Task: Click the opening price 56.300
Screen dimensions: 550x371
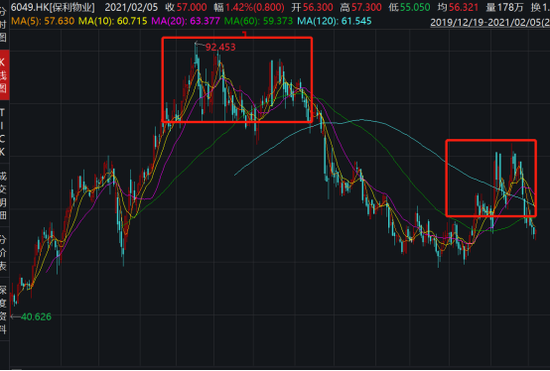Action: click(x=318, y=7)
